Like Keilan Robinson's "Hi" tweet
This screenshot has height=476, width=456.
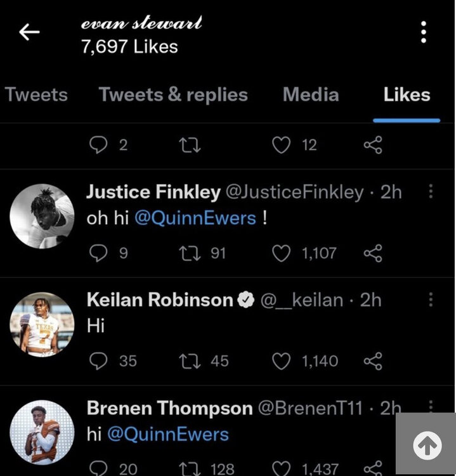click(x=281, y=362)
